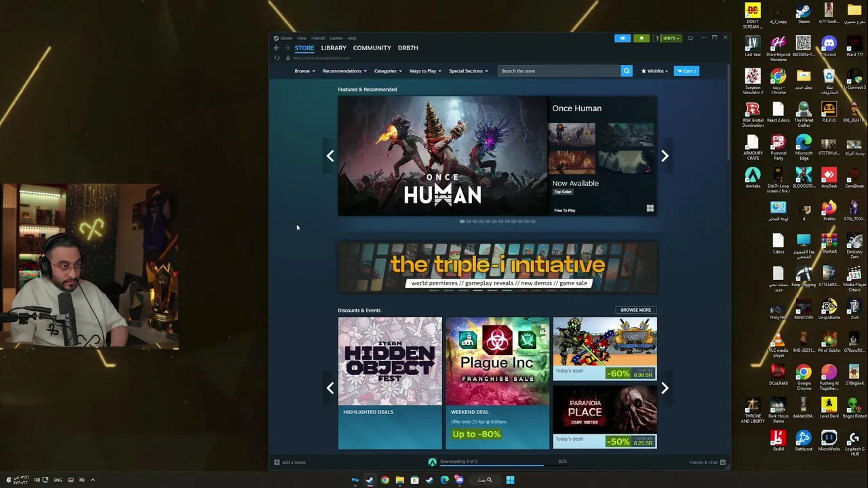Click the store search input field
This screenshot has width=868, height=488.
(559, 70)
